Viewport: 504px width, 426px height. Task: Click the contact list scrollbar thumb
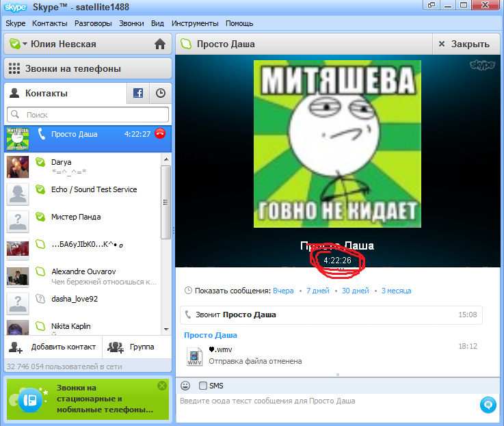166,202
